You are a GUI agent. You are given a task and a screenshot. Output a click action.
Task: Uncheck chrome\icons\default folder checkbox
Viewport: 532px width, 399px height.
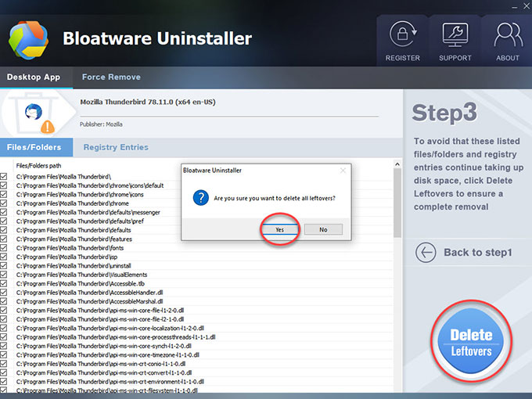[4, 185]
